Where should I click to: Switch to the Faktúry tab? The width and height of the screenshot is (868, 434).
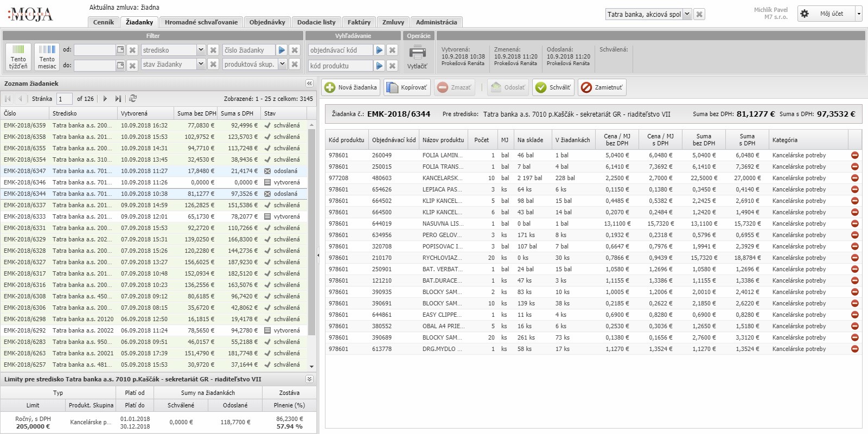[359, 22]
